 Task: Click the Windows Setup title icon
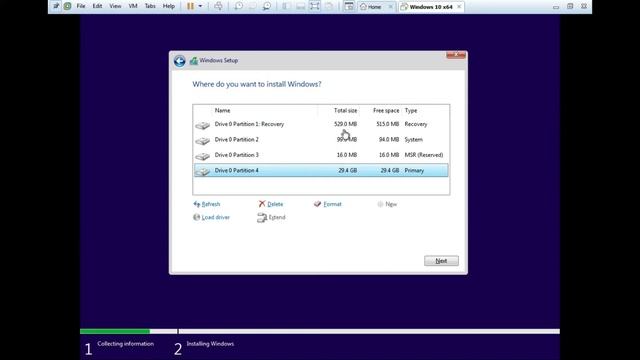pyautogui.click(x=193, y=60)
